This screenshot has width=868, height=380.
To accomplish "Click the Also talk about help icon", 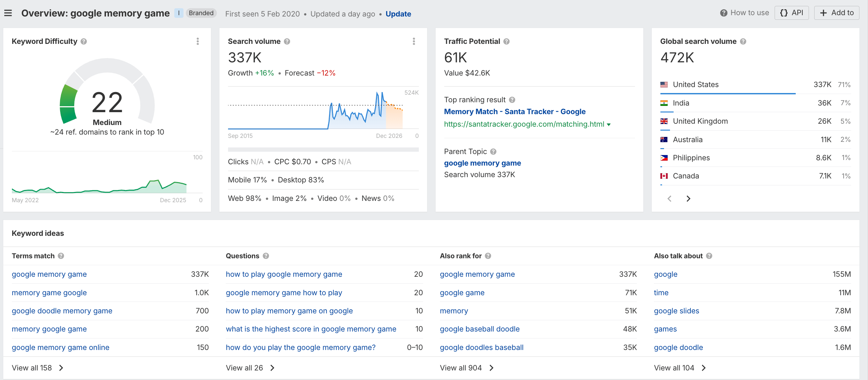I will (709, 256).
